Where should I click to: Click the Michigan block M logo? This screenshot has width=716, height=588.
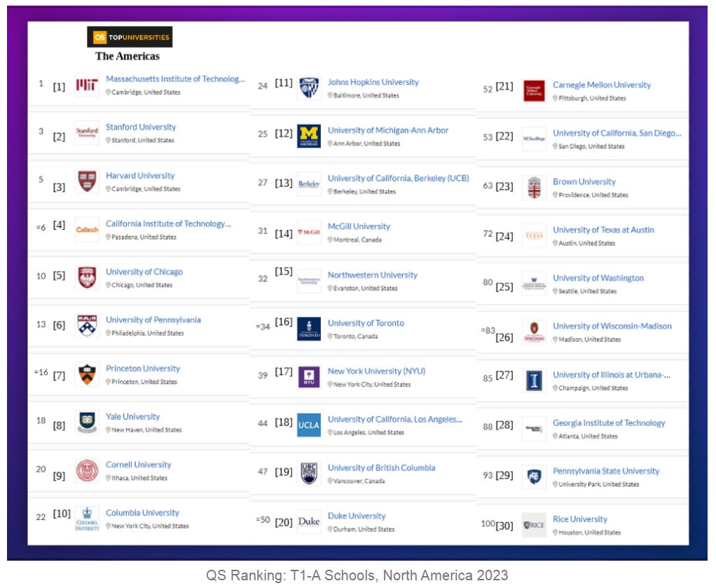coord(309,136)
